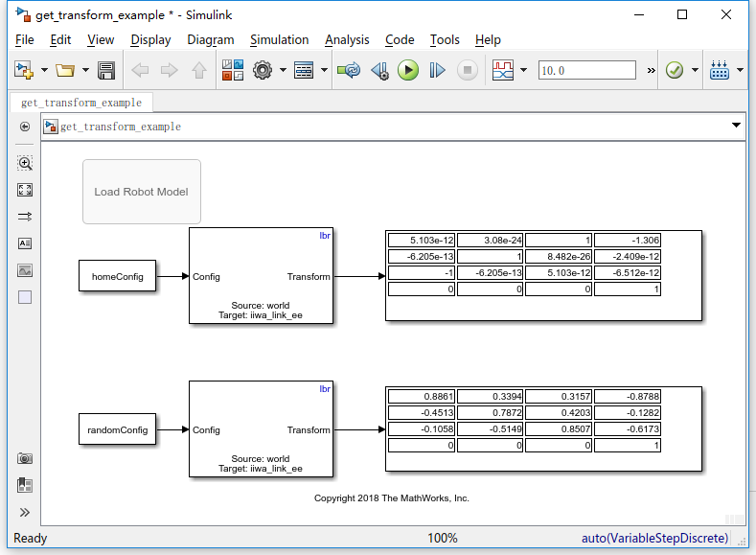
Task: Open the Library Browser icon
Action: pyautogui.click(x=233, y=70)
